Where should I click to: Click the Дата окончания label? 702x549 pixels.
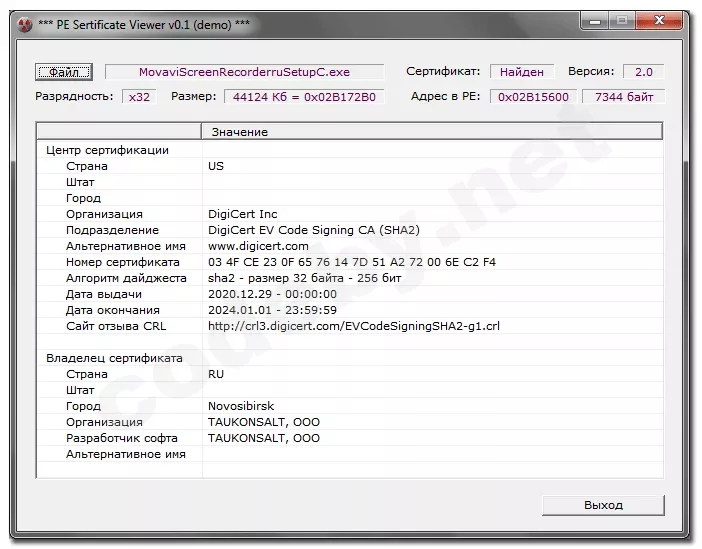(x=113, y=310)
